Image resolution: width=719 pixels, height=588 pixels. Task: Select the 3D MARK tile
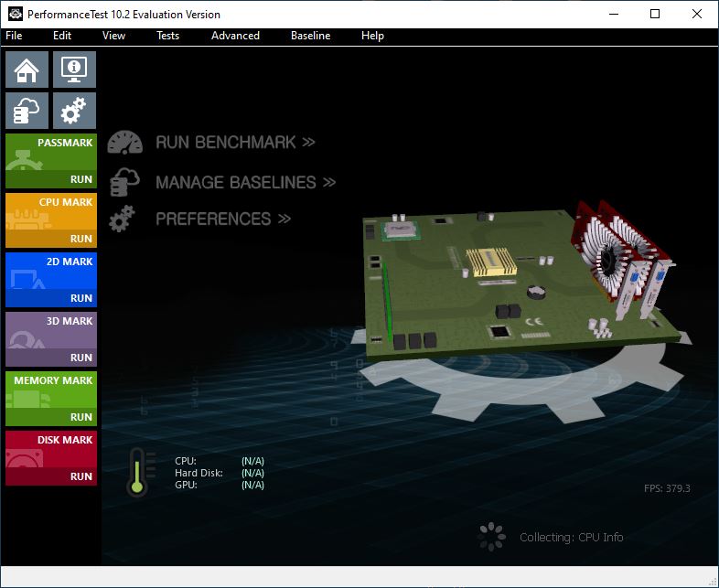[x=51, y=330]
